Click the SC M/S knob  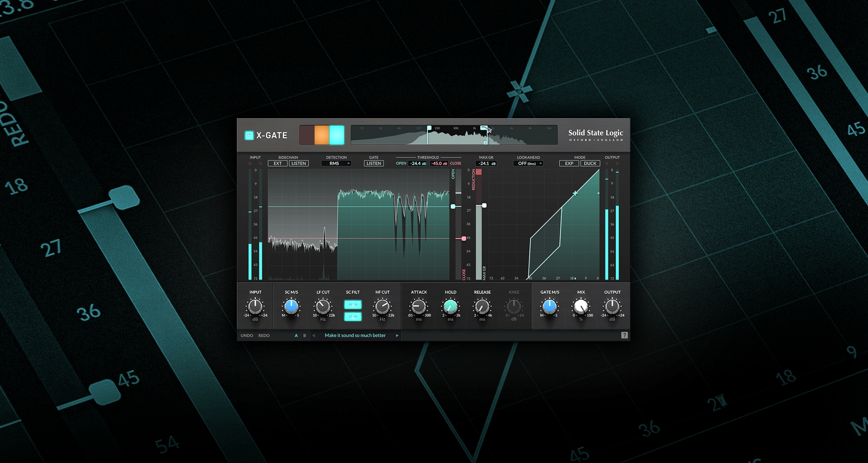click(x=291, y=307)
